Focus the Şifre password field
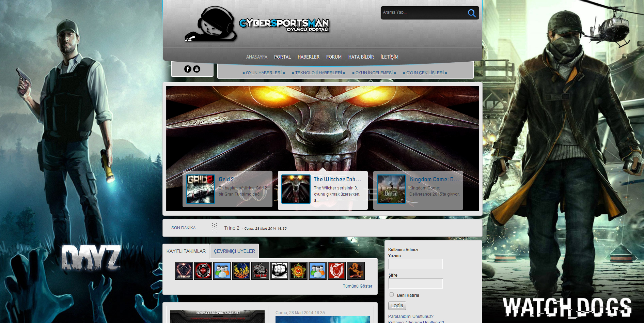This screenshot has width=644, height=323. (x=415, y=283)
